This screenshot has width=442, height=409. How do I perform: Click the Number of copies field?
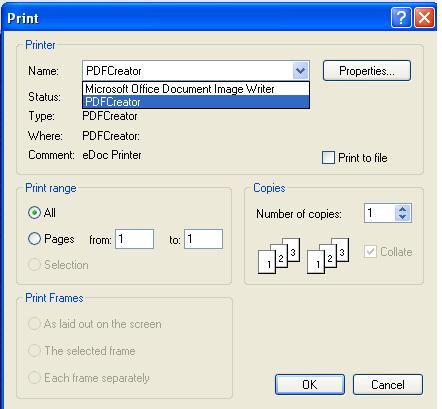(x=380, y=213)
